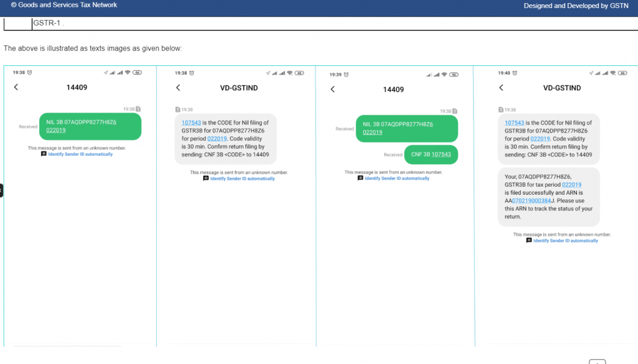Tap the 107543 link in CNF 3B bubble
This screenshot has width=638, height=364.
pyautogui.click(x=441, y=154)
